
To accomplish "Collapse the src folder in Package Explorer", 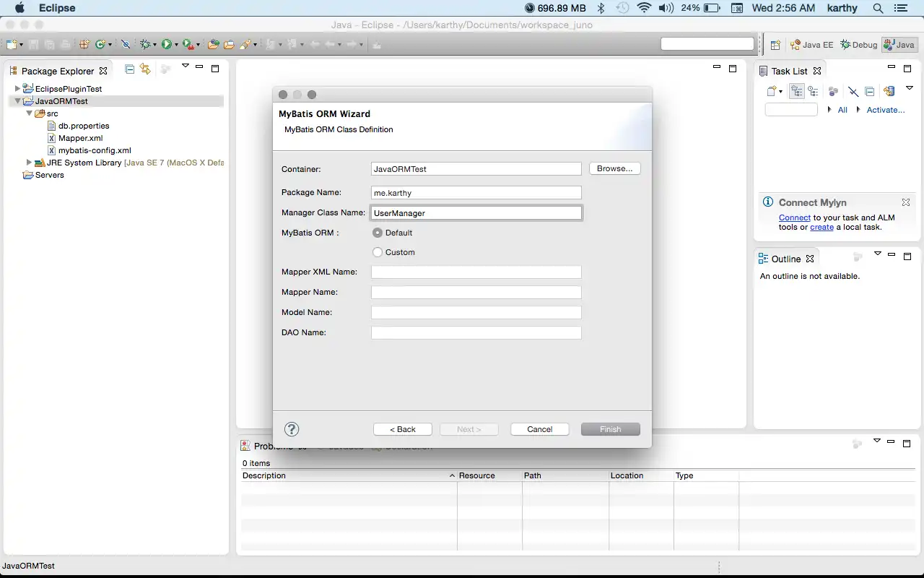I will [30, 113].
